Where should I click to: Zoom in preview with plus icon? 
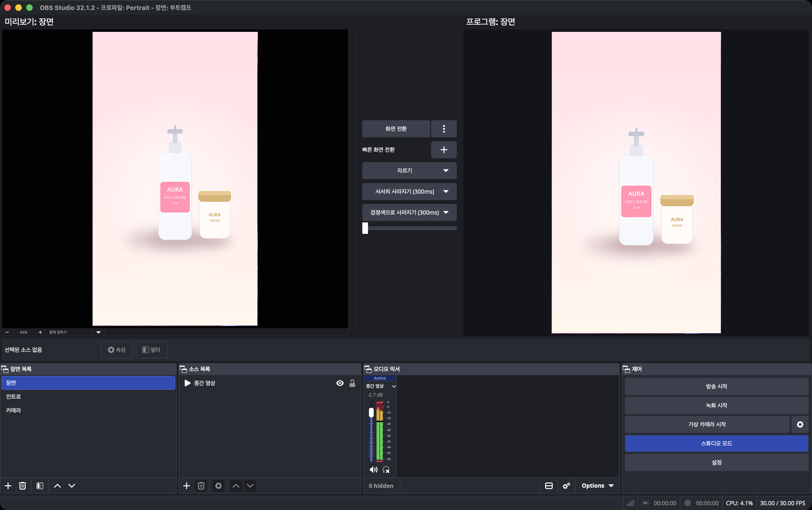pyautogui.click(x=40, y=332)
